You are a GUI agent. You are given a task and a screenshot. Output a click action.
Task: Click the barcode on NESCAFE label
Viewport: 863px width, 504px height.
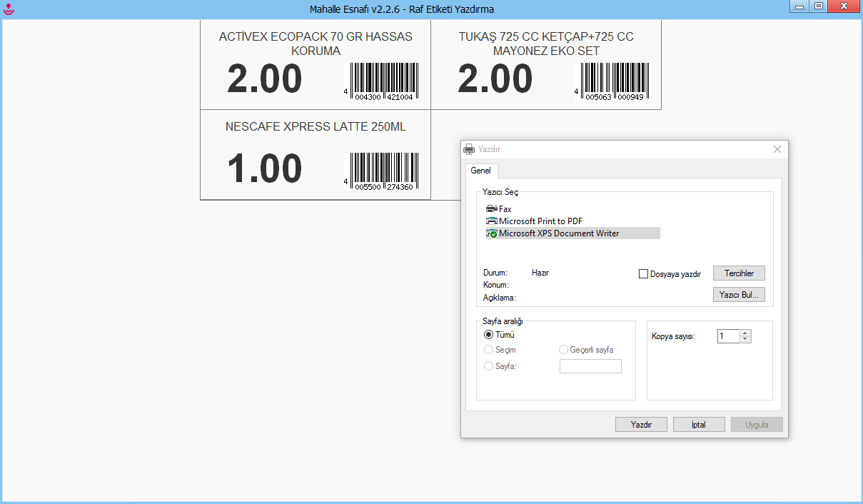pos(380,171)
